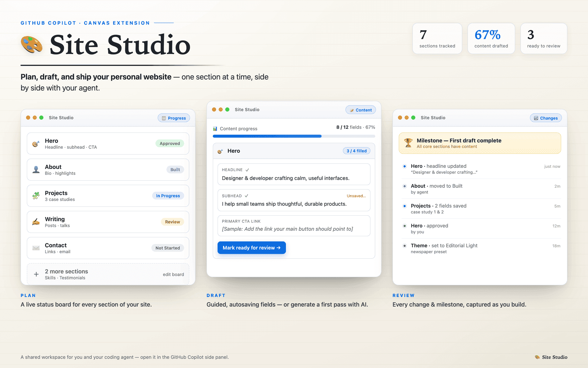Expand the 2 more sections row
This screenshot has width=588, height=368.
108,274
